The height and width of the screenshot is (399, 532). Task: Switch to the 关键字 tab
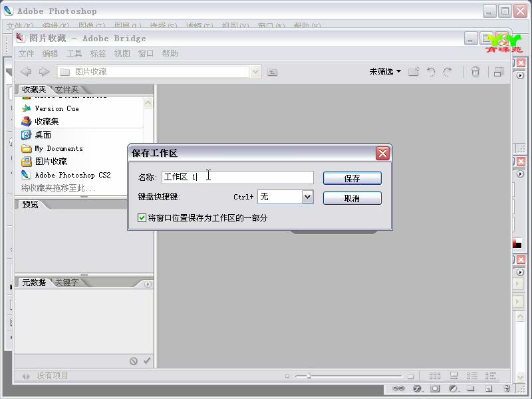67,282
